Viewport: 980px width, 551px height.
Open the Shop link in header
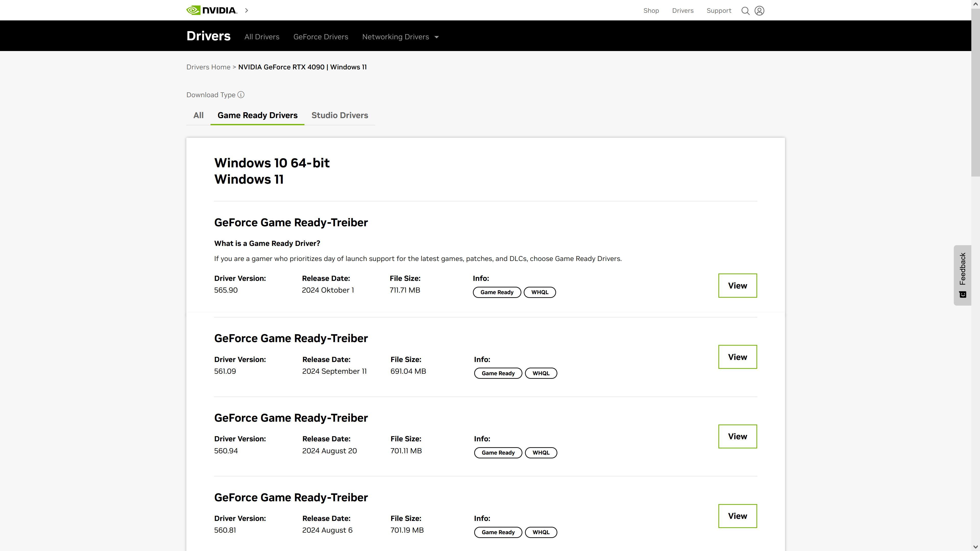(x=651, y=11)
